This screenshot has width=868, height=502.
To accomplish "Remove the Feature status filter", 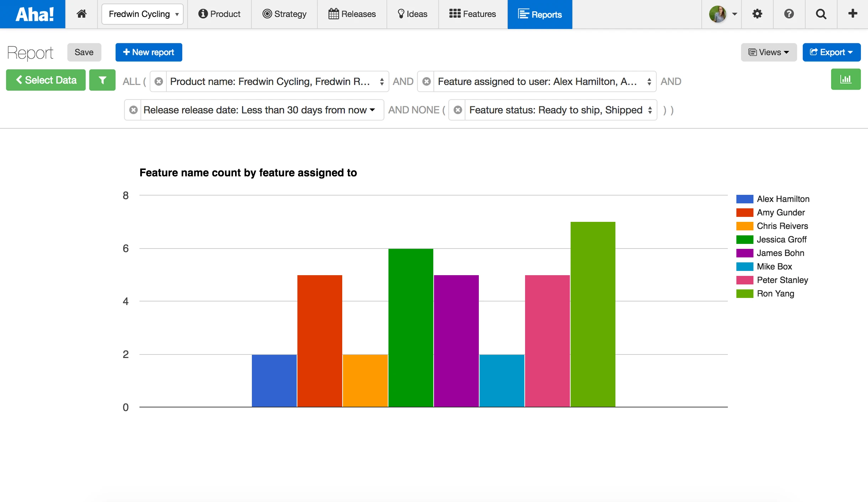I will click(x=458, y=110).
